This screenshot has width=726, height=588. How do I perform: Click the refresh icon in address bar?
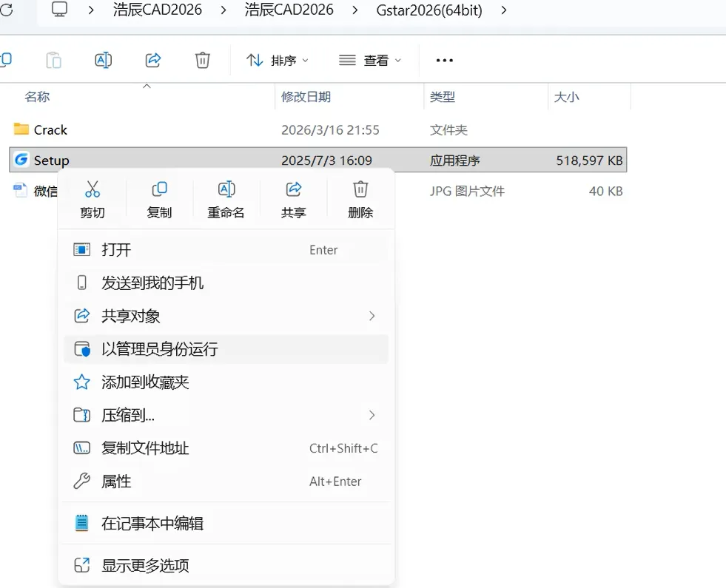point(6,10)
